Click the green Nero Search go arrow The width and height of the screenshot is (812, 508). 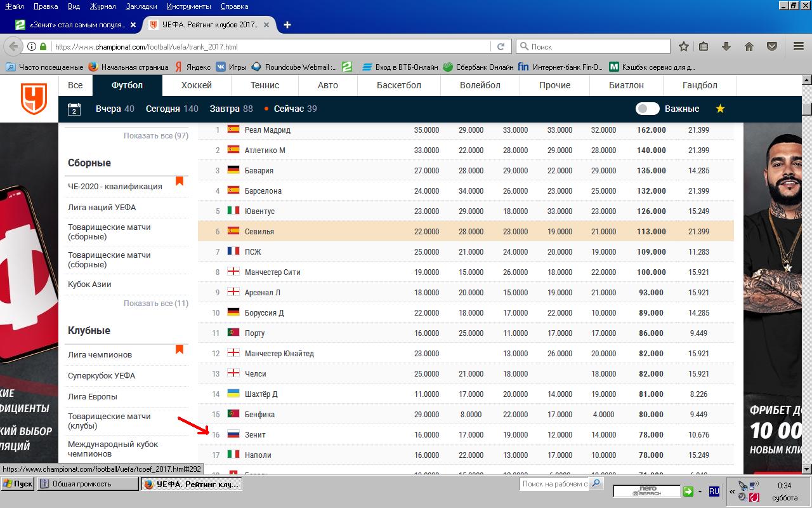(688, 491)
